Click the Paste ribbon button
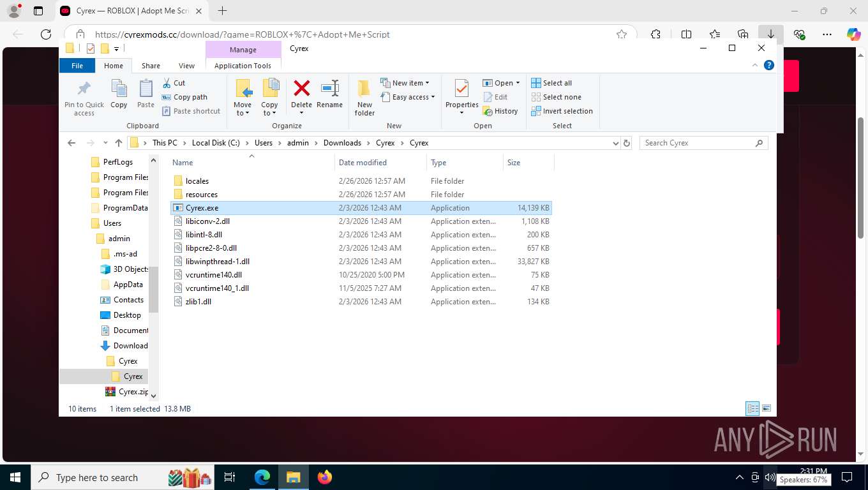868x490 pixels. click(x=146, y=94)
